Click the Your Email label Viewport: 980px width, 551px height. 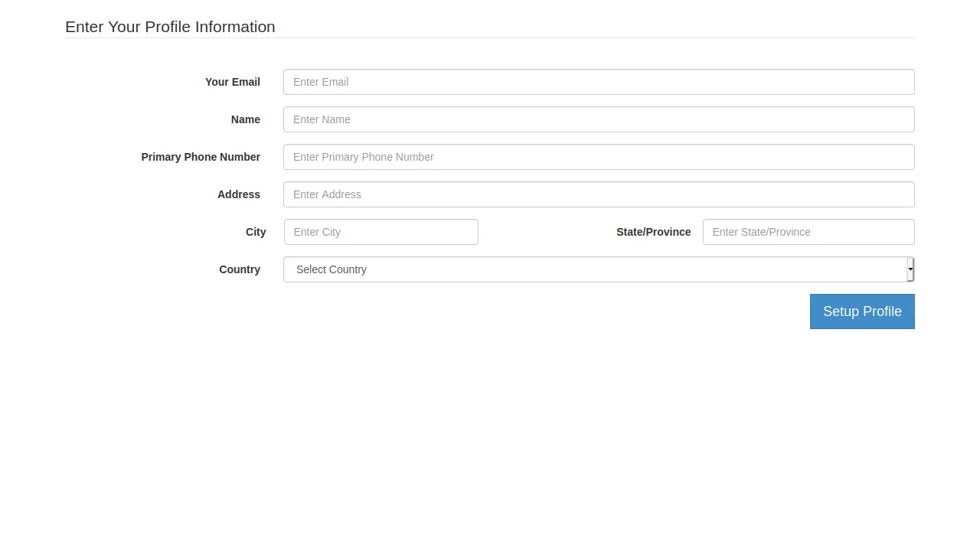point(233,82)
